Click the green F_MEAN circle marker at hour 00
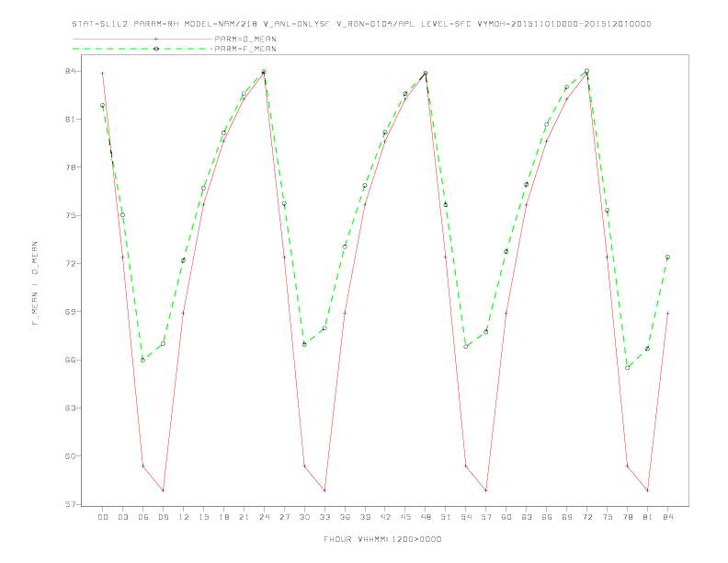Viewport: 728px width, 563px height. coord(103,106)
